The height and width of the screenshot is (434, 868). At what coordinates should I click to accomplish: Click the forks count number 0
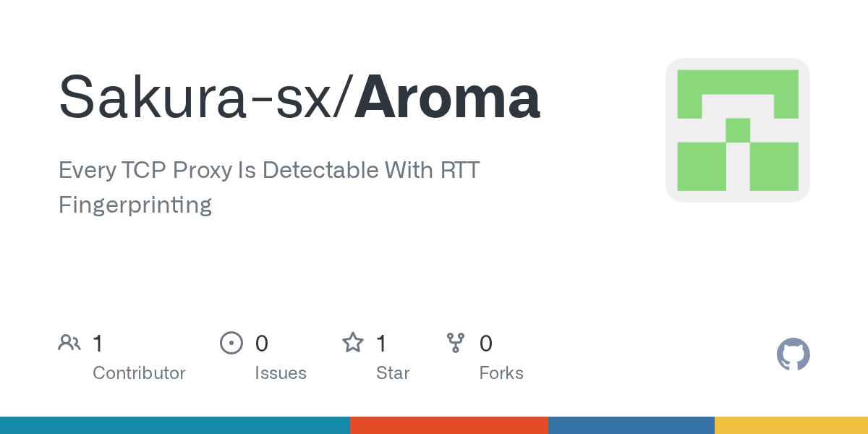tap(486, 344)
